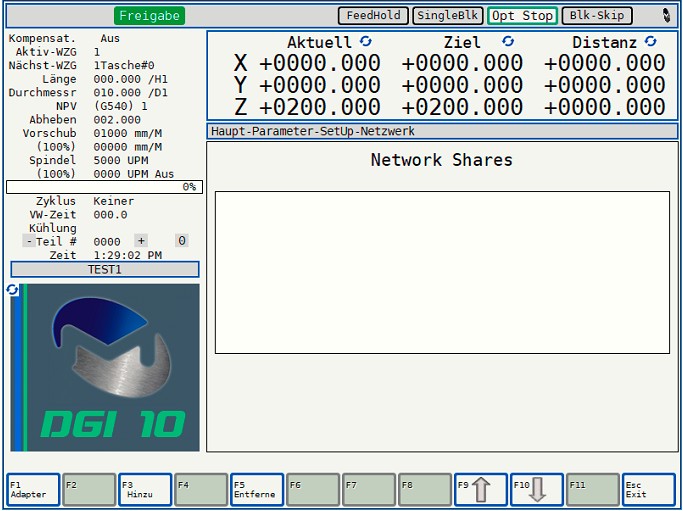Click the Haupt-Parameter-SetUp-Netzwerk breadcrumb bar

coord(442,131)
